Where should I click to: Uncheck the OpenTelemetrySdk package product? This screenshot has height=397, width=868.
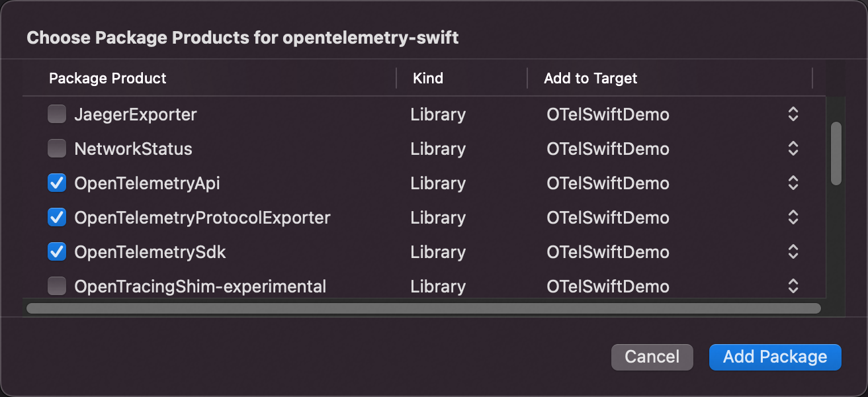[57, 251]
